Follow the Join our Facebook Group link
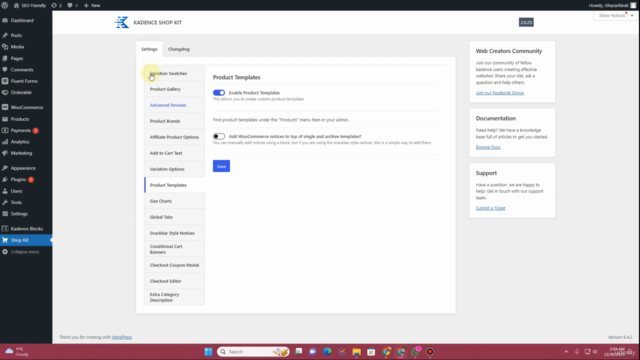The width and height of the screenshot is (640, 360). click(x=500, y=93)
